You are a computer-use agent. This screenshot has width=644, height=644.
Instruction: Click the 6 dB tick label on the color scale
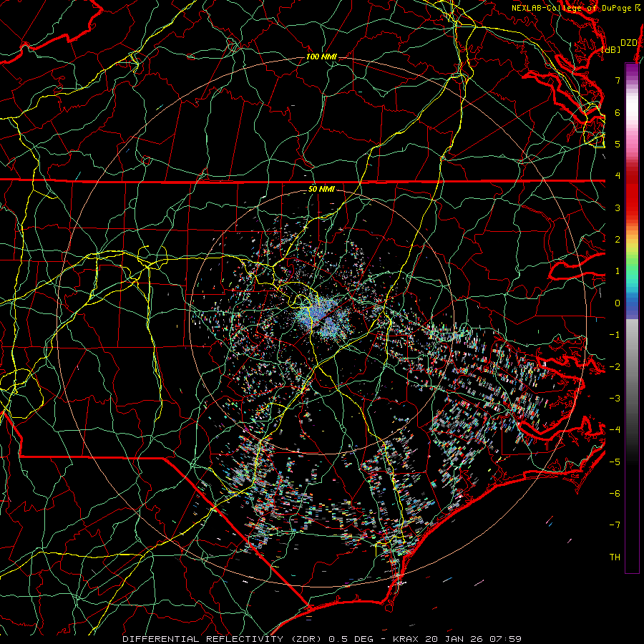click(x=618, y=112)
